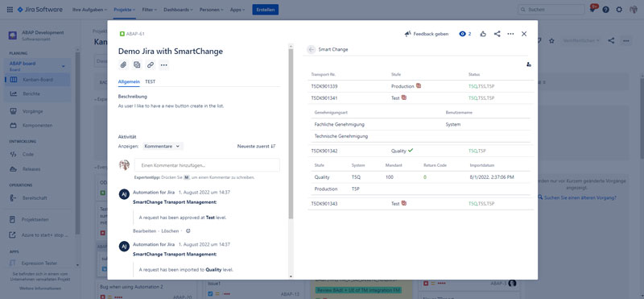Open the Kommentare activity dropdown
Image resolution: width=644 pixels, height=299 pixels.
click(163, 146)
